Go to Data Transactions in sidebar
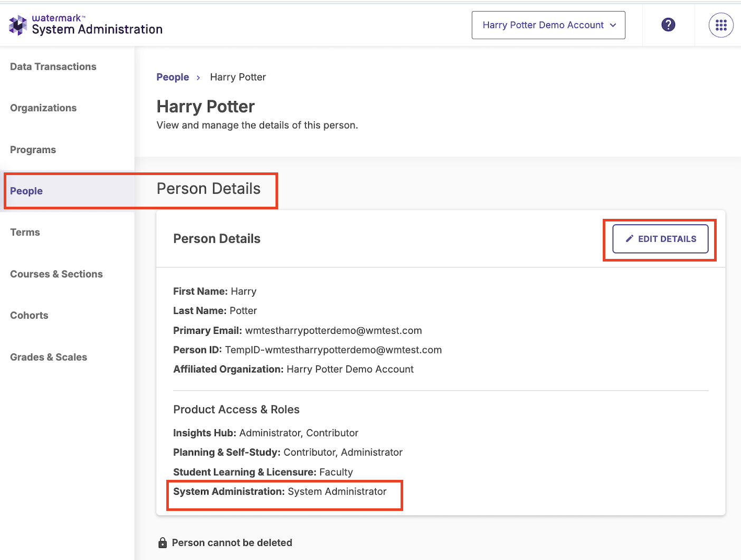Viewport: 741px width, 560px height. tap(53, 66)
